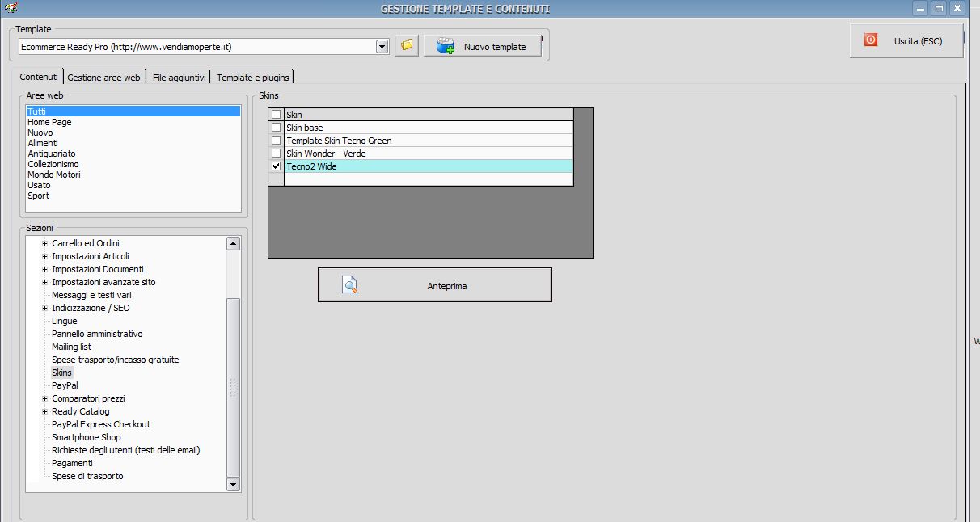Select the Tecno2 Wide row text
980x522 pixels.
tap(311, 166)
